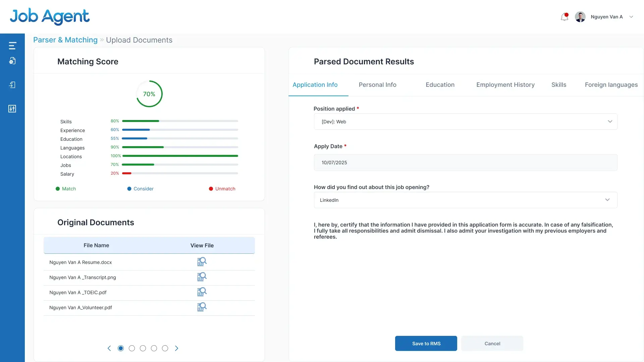View the Nguyen Van A Resume.docx file
This screenshot has width=644, height=362.
click(x=202, y=262)
